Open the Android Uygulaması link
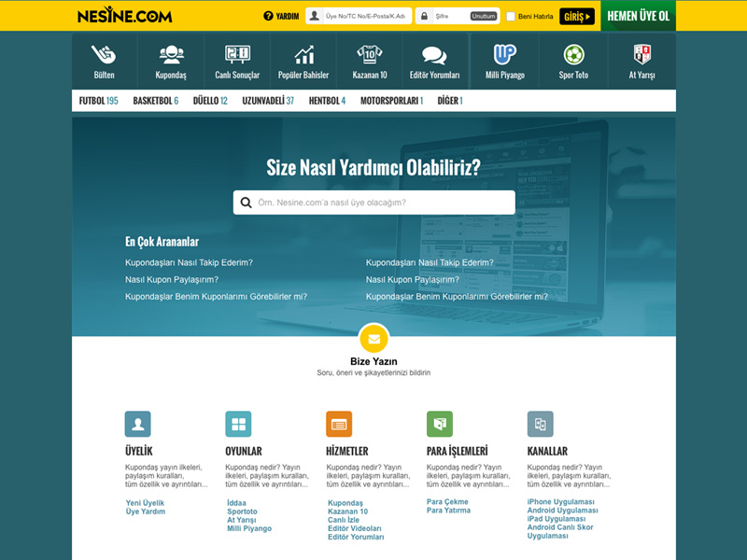The height and width of the screenshot is (560, 747). pos(563,511)
